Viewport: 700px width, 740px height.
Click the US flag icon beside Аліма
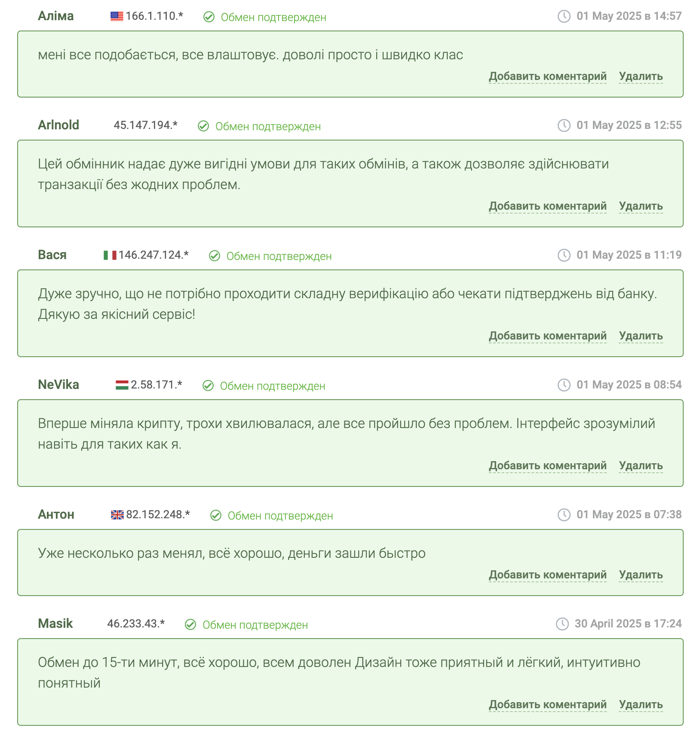pos(117,16)
